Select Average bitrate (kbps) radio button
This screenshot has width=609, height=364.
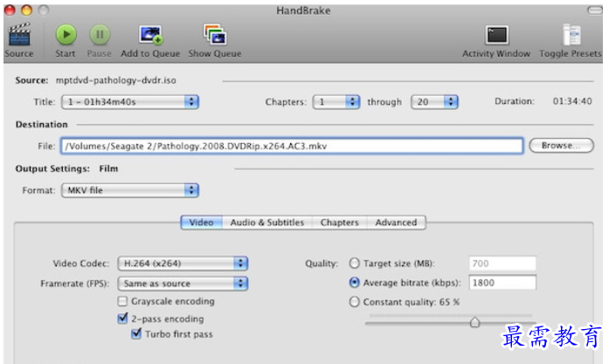pyautogui.click(x=354, y=283)
